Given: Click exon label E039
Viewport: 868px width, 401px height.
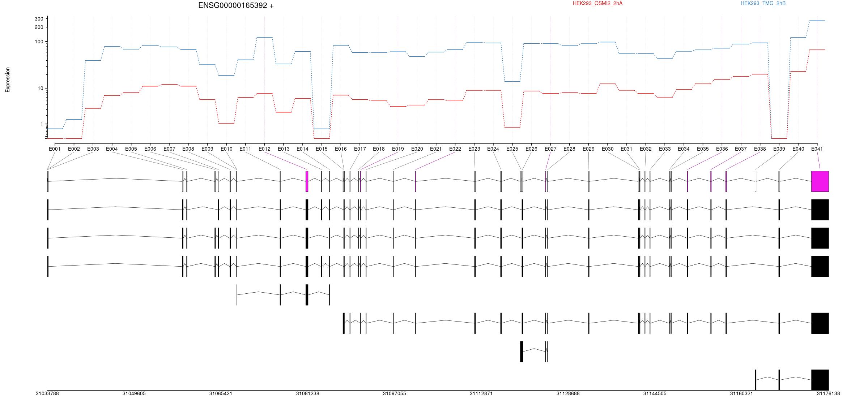Looking at the screenshot, I should (779, 149).
